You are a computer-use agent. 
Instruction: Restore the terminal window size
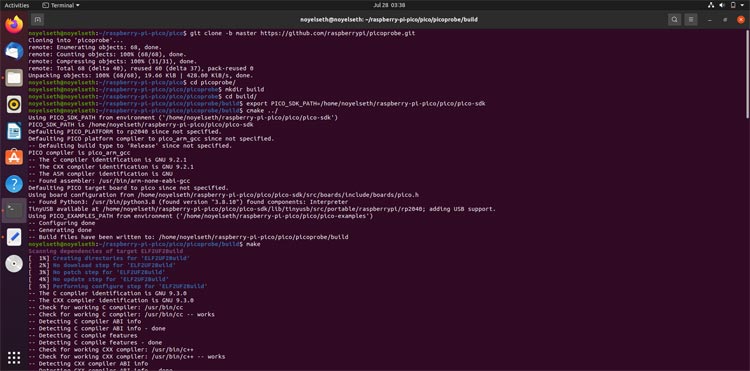[x=725, y=20]
